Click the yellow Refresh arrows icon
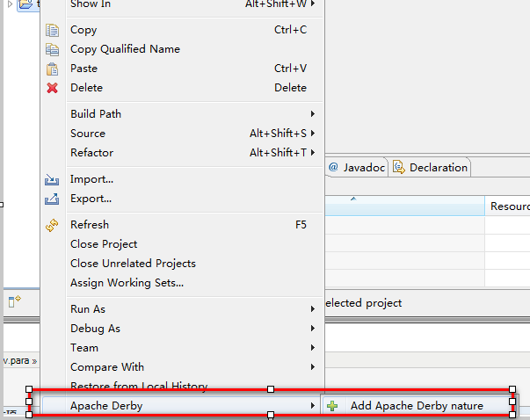The height and width of the screenshot is (420, 530). (52, 225)
